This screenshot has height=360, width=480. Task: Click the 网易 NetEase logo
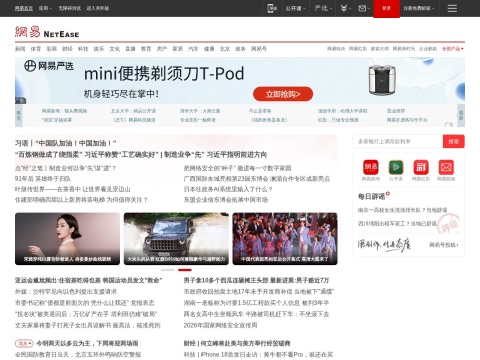(x=47, y=32)
